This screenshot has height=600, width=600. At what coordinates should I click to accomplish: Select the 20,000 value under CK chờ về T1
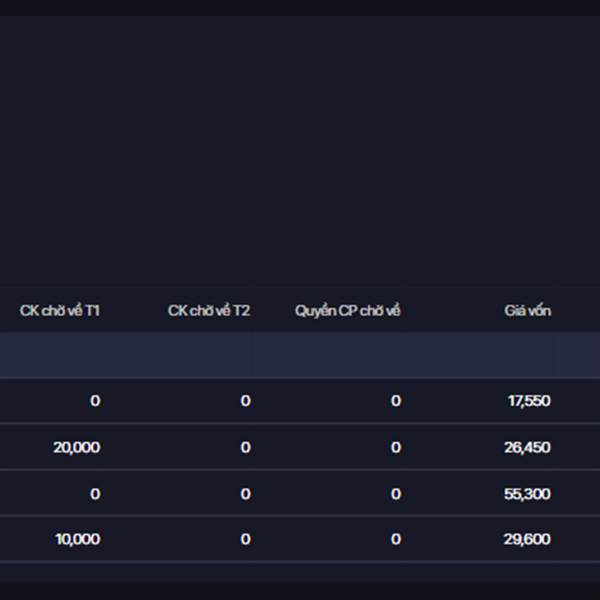coord(77,447)
